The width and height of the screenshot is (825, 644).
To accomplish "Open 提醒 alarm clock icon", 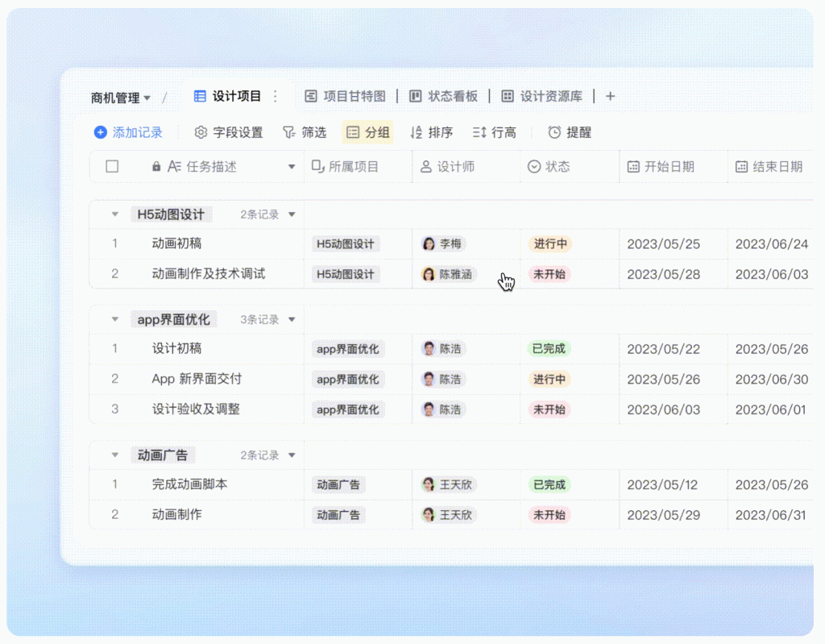I will coord(554,132).
